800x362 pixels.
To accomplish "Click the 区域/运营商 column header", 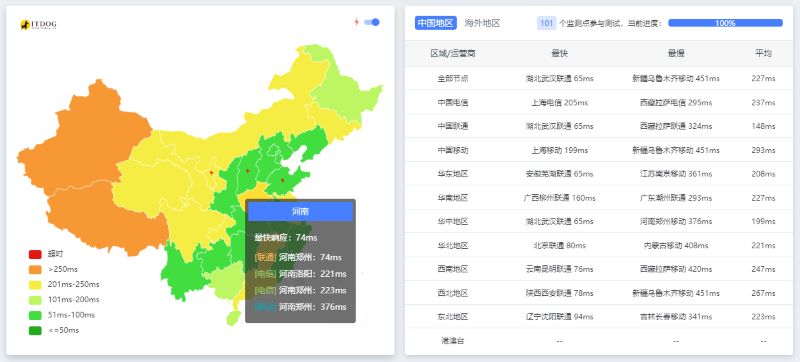I will coord(453,54).
